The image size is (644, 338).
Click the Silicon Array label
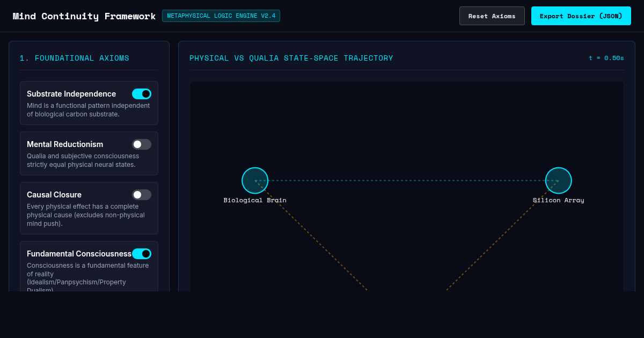[x=559, y=200]
